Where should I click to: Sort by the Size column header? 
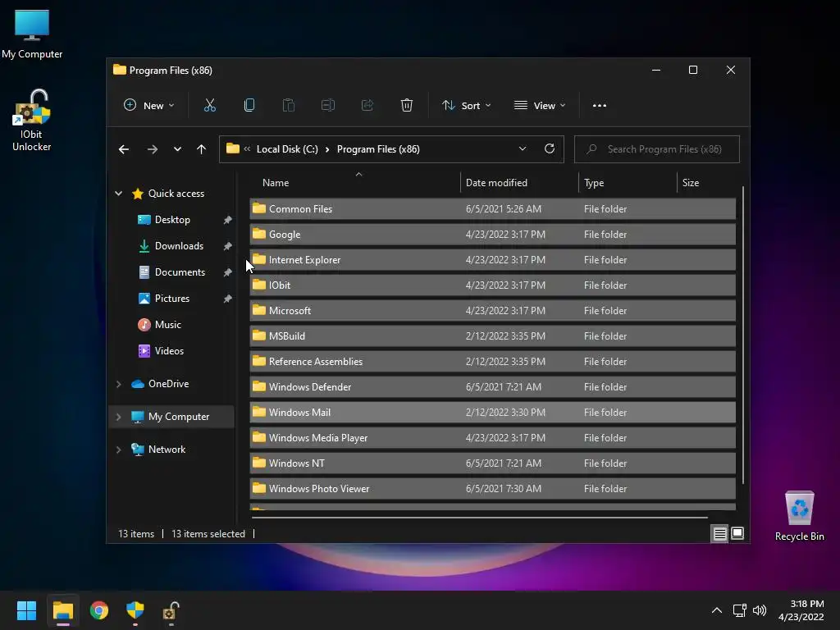[706, 183]
